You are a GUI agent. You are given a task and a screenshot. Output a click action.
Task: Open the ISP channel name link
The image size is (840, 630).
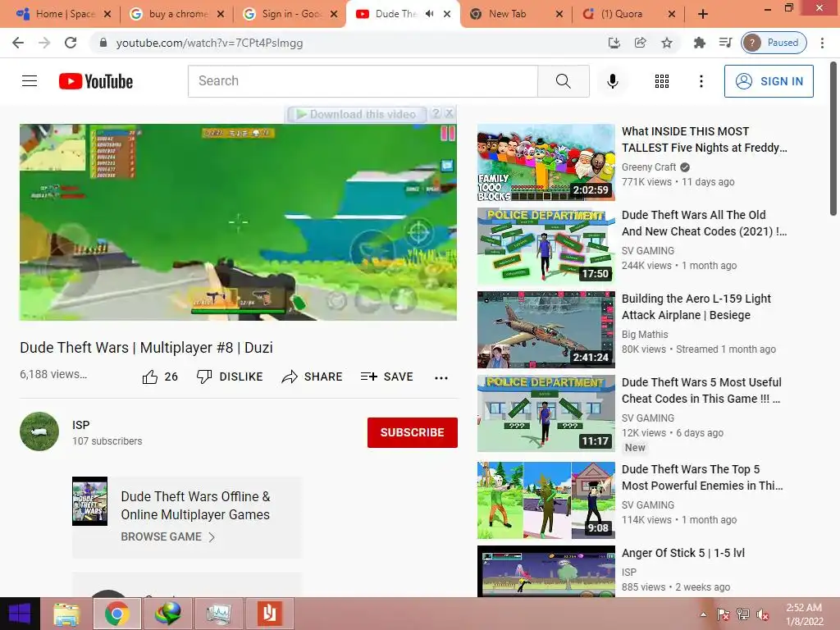tap(81, 425)
